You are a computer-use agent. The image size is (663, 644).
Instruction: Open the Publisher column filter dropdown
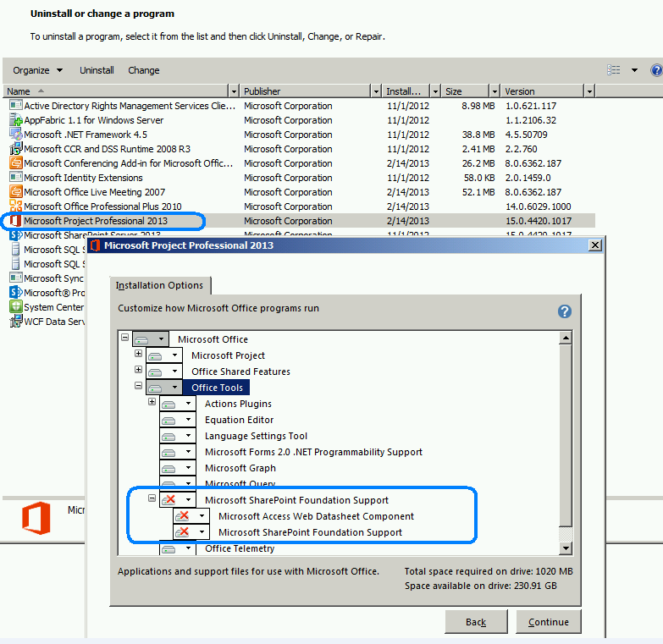(x=376, y=91)
